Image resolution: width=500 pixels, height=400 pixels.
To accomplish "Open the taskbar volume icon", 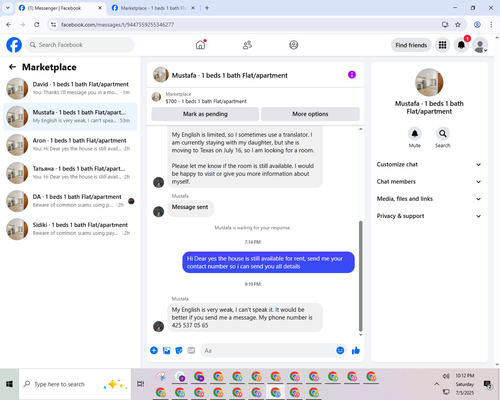I will tap(446, 376).
